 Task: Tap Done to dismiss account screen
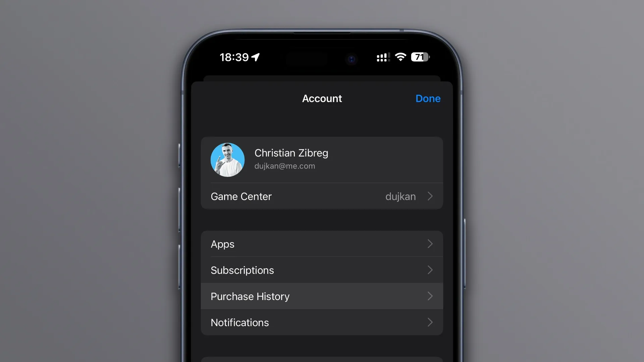click(428, 98)
